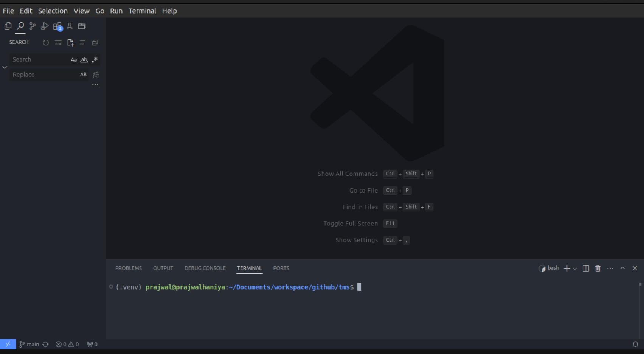Collapse all search results
Image resolution: width=644 pixels, height=354 pixels.
pyautogui.click(x=95, y=43)
